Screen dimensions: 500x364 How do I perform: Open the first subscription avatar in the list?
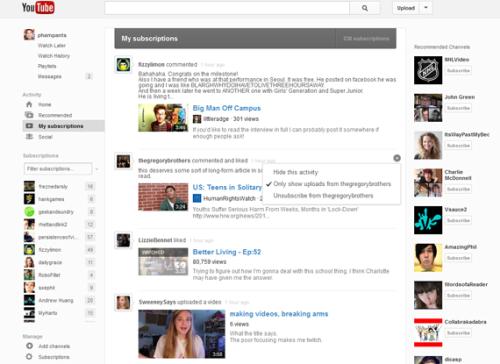29,186
